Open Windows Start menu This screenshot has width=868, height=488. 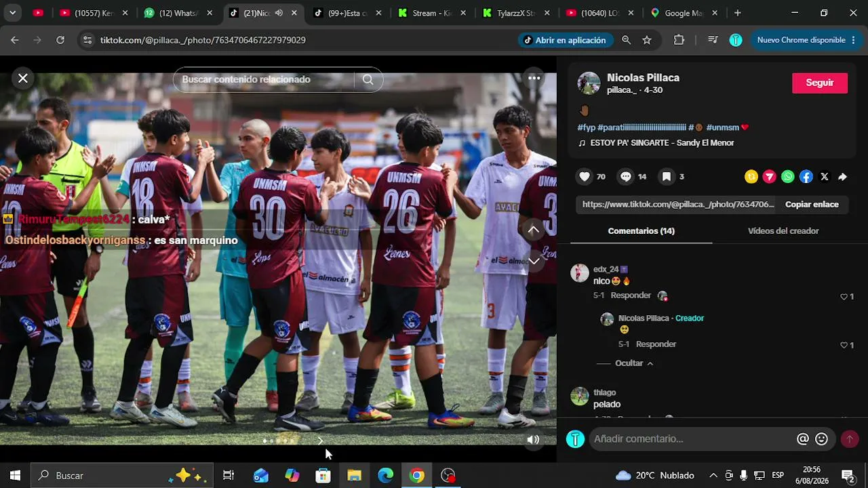15,476
